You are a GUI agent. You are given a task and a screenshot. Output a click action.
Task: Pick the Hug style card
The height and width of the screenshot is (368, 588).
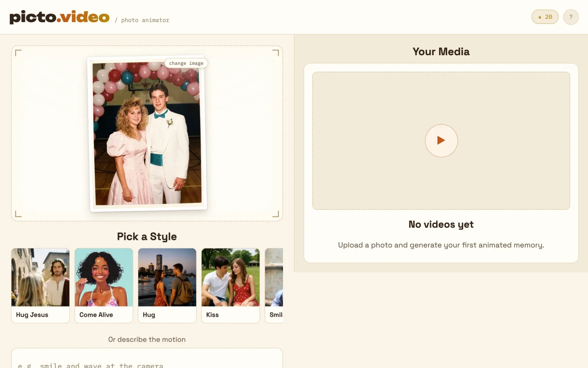167,286
